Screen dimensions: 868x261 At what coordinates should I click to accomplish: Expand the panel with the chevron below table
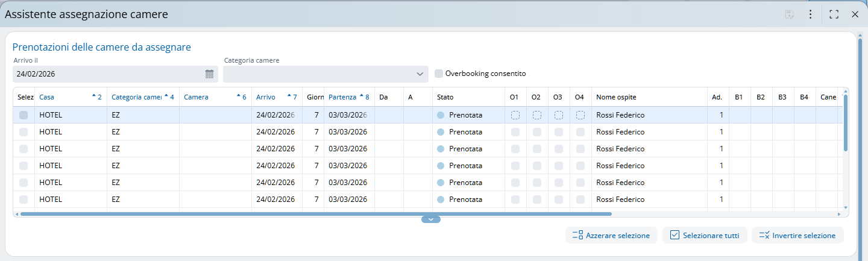[x=431, y=219]
